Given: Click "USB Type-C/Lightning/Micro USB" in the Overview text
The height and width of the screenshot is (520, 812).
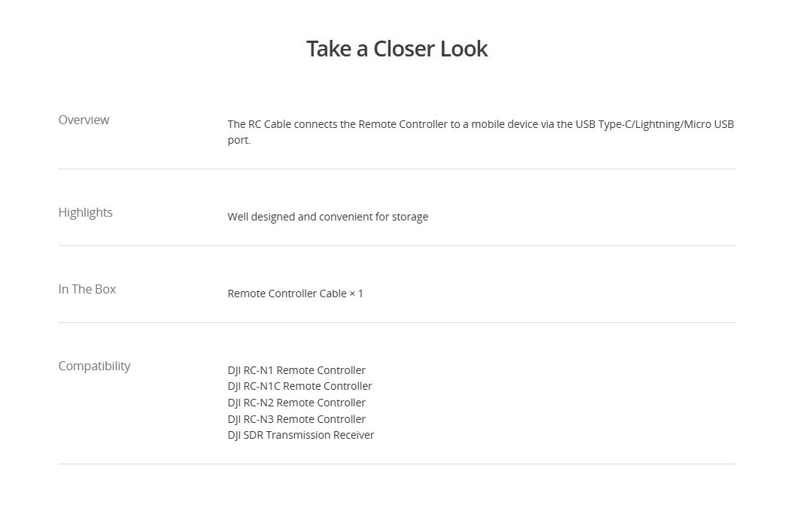Looking at the screenshot, I should [655, 124].
